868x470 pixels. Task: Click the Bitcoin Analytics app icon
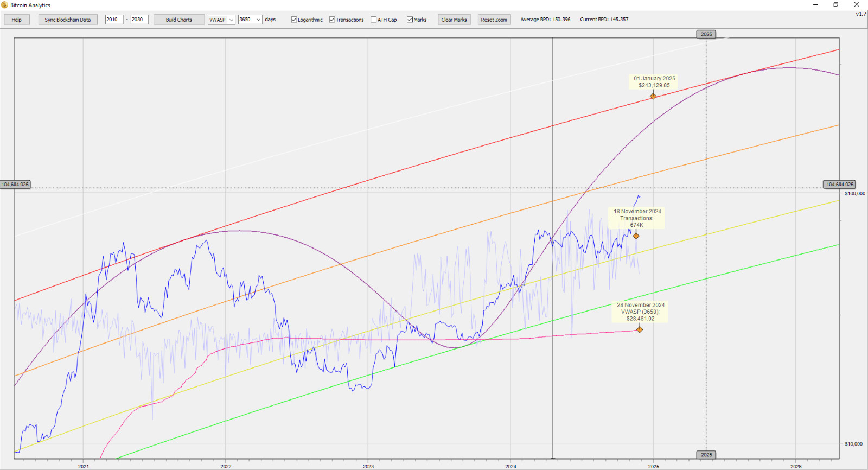[x=4, y=5]
